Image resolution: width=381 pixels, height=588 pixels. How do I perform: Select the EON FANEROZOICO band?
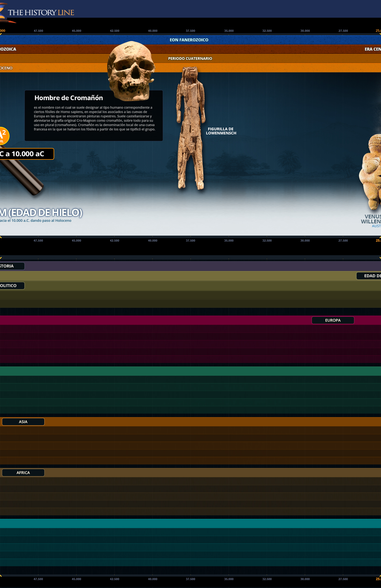190,40
